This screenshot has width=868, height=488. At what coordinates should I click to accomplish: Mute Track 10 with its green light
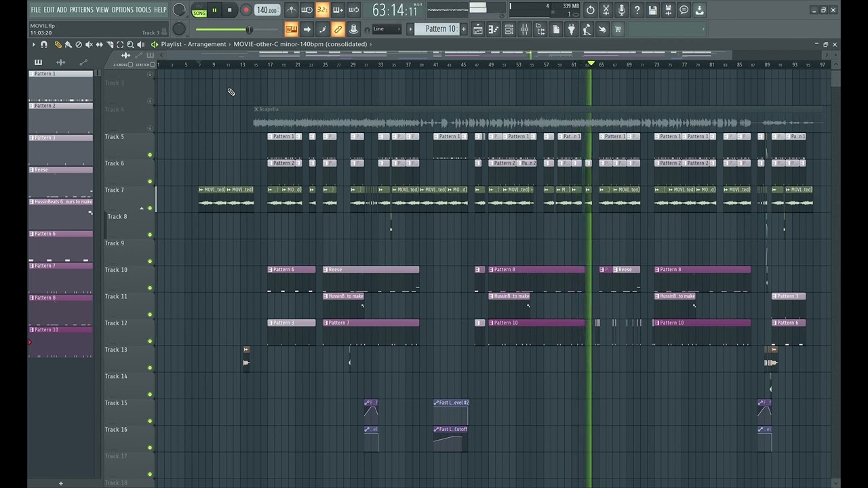coord(150,288)
